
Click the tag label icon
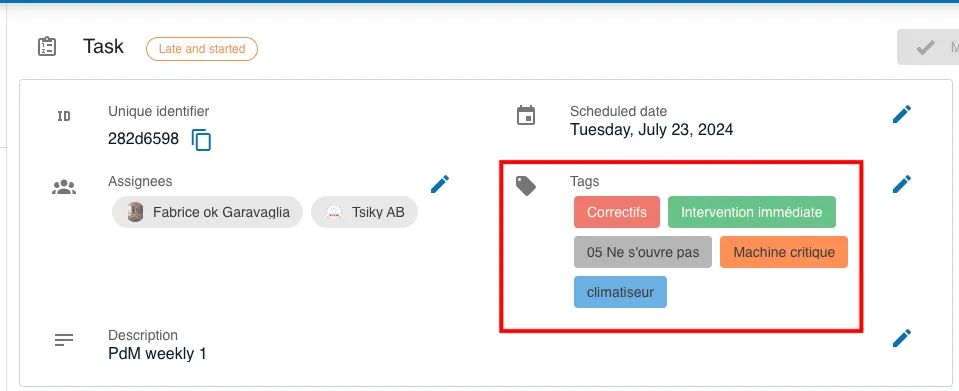click(526, 186)
